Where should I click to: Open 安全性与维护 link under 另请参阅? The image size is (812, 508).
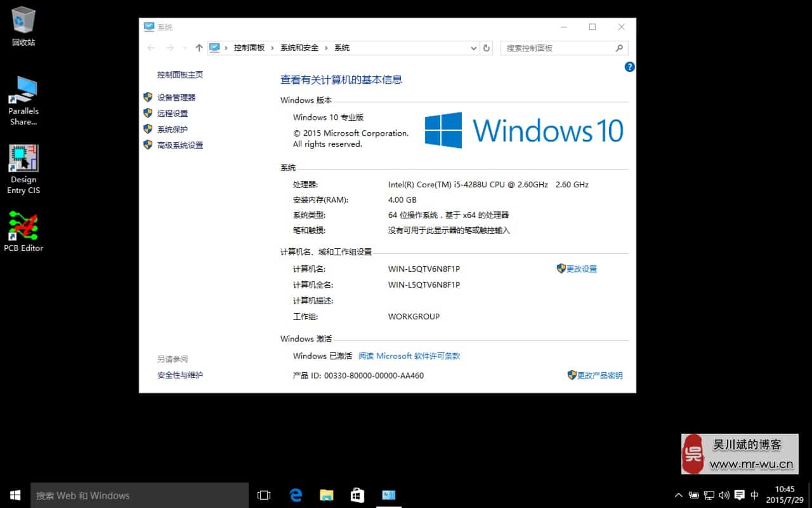pyautogui.click(x=180, y=375)
